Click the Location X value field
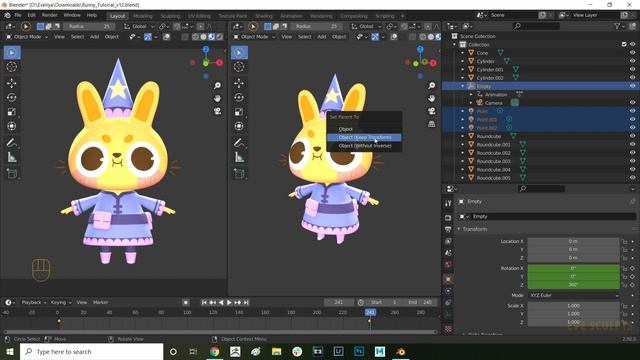 573,241
